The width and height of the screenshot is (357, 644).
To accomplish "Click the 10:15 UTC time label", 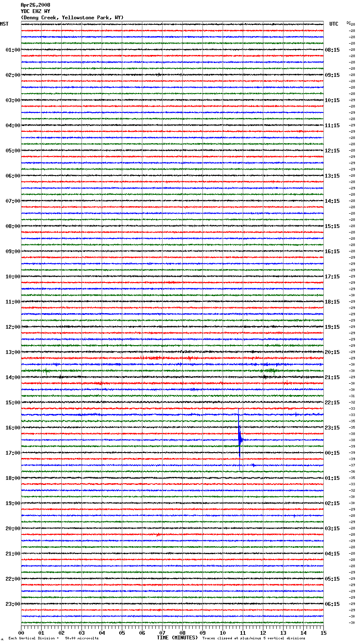I will click(332, 100).
